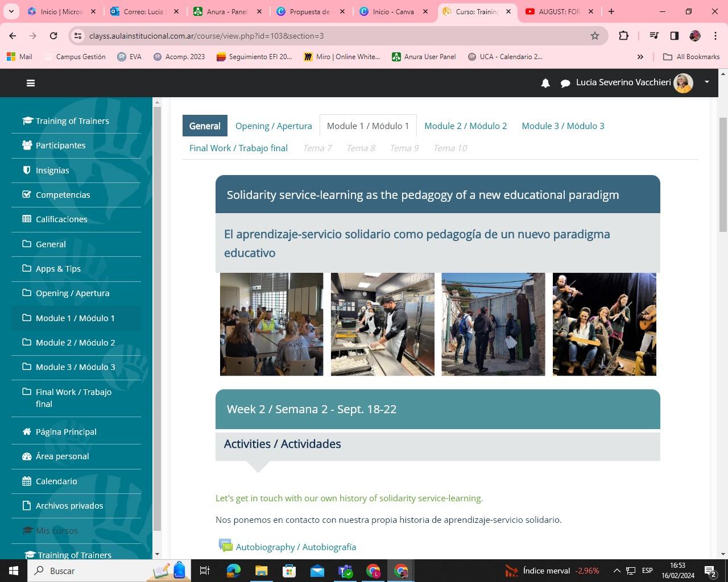The image size is (728, 582).
Task: Open the taskbar clock and date
Action: 678,571
